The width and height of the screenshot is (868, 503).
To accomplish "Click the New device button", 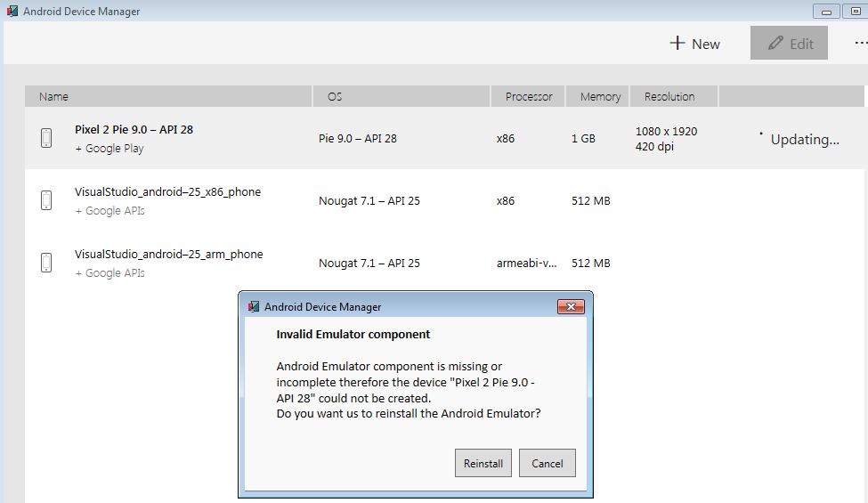I will [x=694, y=43].
